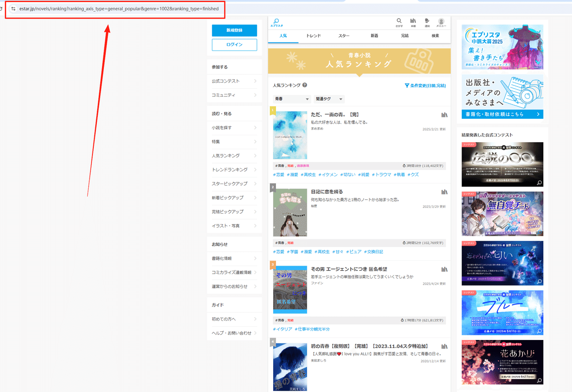Click the #イケメン tag
The width and height of the screenshot is (572, 392).
click(x=327, y=175)
